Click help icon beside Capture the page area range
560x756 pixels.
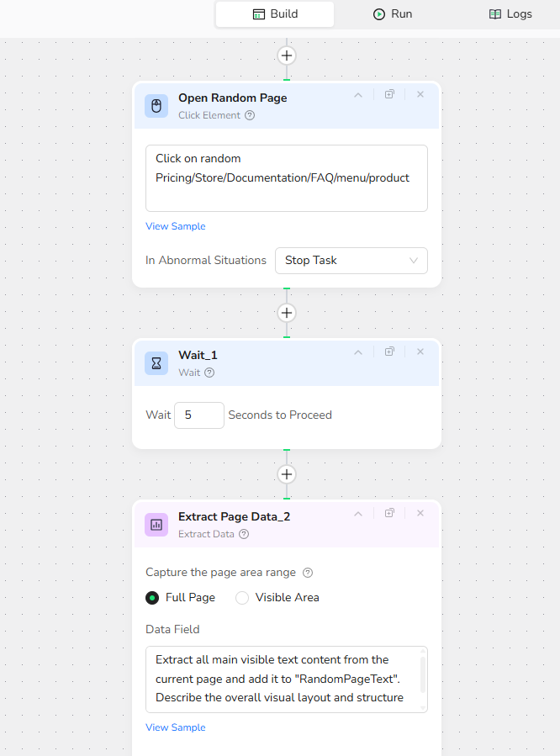coord(308,573)
